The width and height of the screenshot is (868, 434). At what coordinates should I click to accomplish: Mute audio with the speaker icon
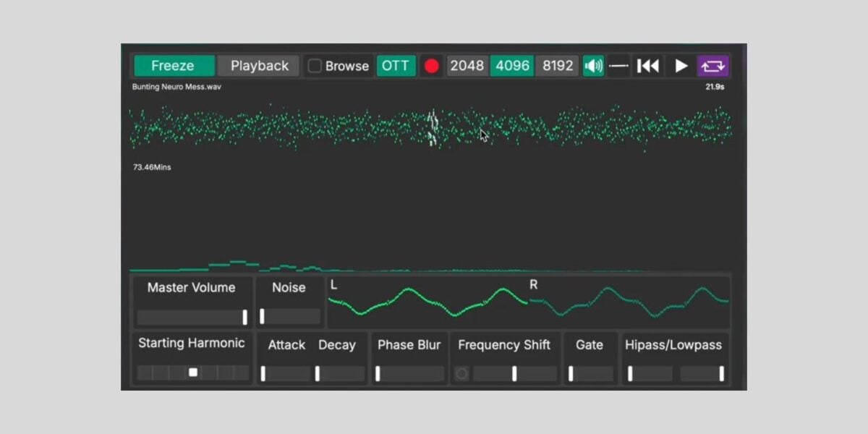pyautogui.click(x=593, y=66)
